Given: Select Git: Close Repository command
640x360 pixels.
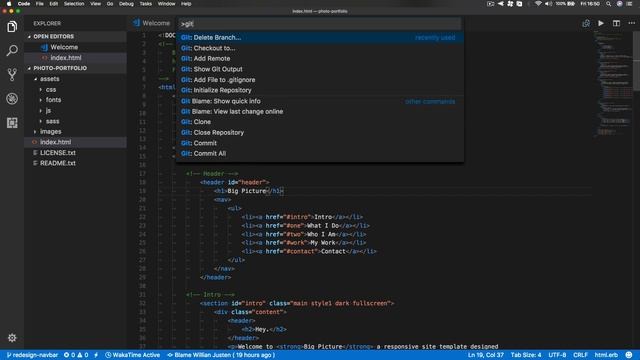Looking at the screenshot, I should click(x=320, y=133).
